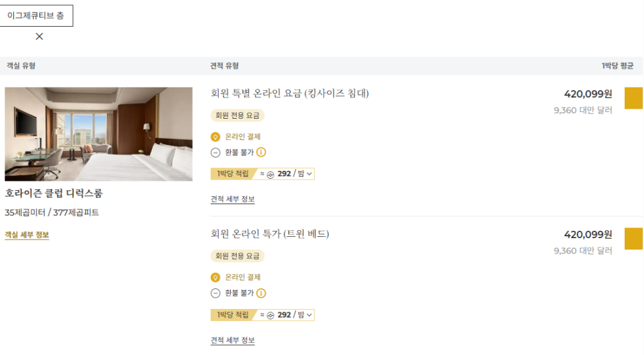Open the 환불 불가 info icon for the twin bed rate
644x355 pixels.
261,293
